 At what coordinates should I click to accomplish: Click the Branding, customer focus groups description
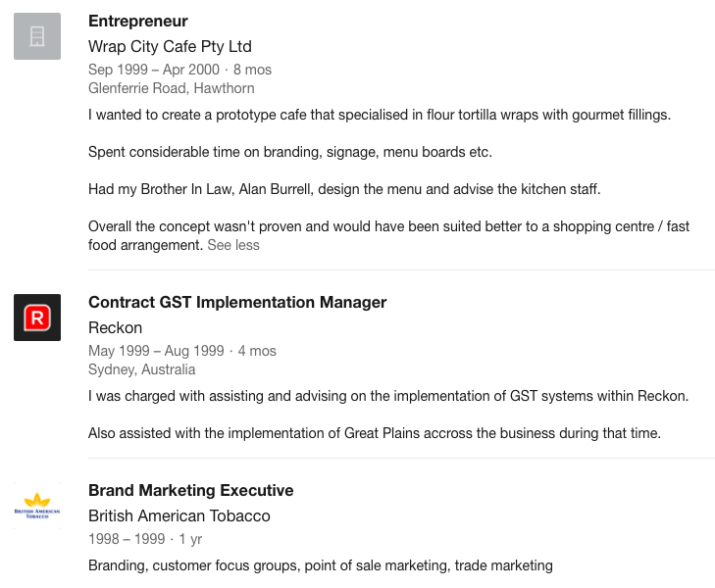coord(321,565)
